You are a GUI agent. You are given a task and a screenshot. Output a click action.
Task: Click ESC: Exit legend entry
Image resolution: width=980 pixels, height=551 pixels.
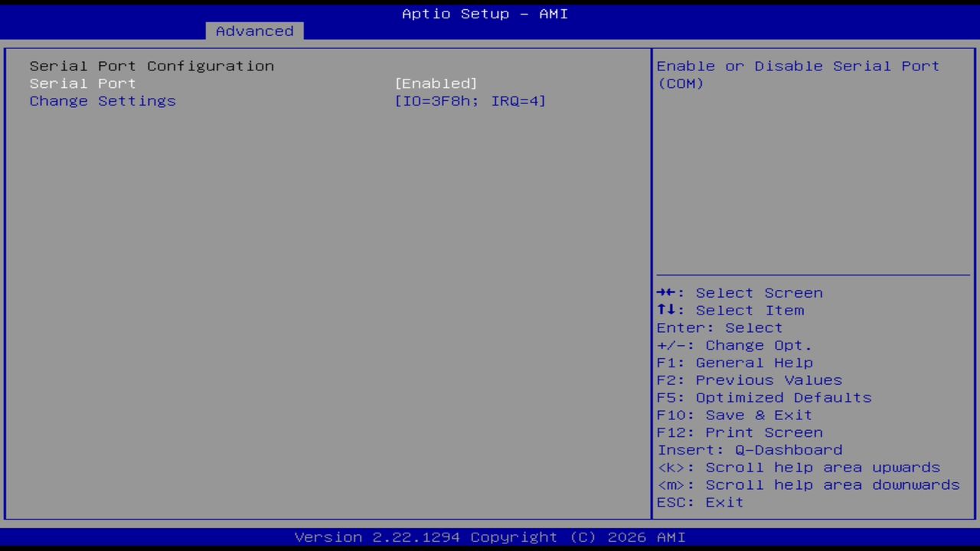(x=700, y=502)
